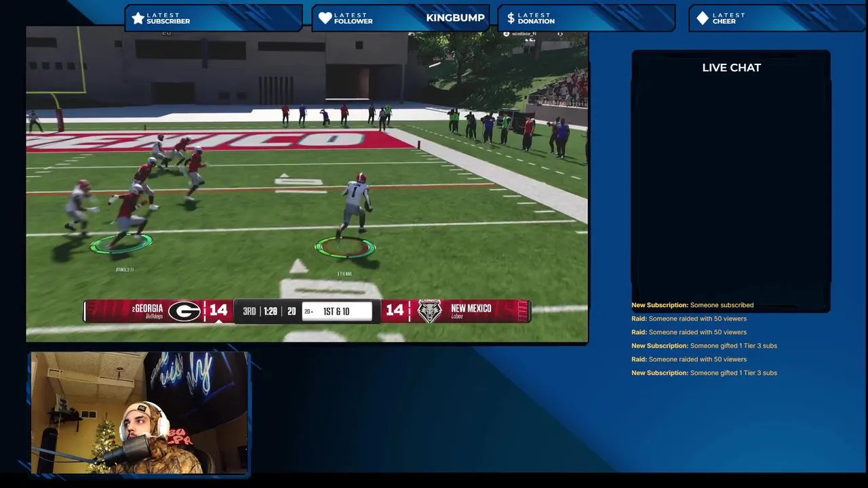Click the 1:28 game clock
This screenshot has width=868, height=488.
click(x=271, y=311)
